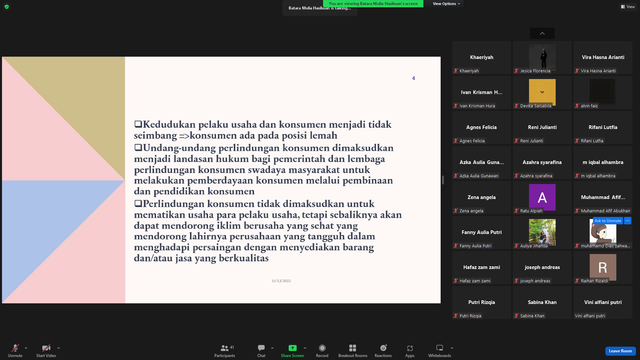This screenshot has height=360, width=640.
Task: Select the alvin faiz participant tile
Action: [x=603, y=93]
